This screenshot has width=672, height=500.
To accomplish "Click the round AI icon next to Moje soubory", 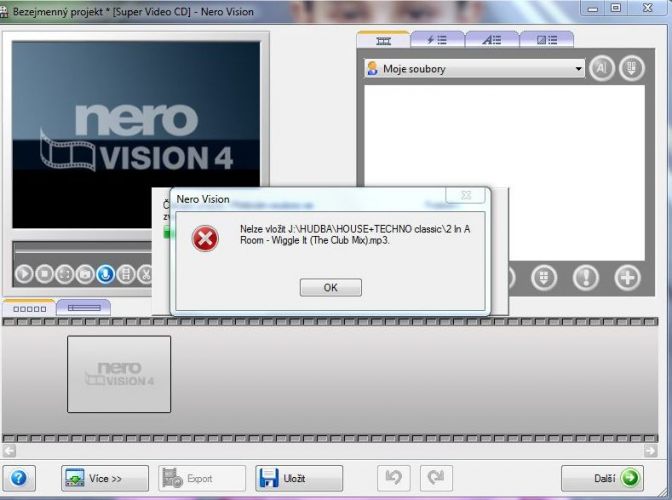I will 602,68.
